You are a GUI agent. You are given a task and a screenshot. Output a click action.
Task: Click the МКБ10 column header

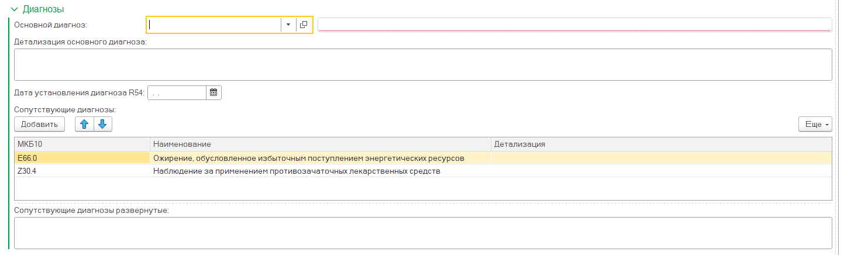82,144
